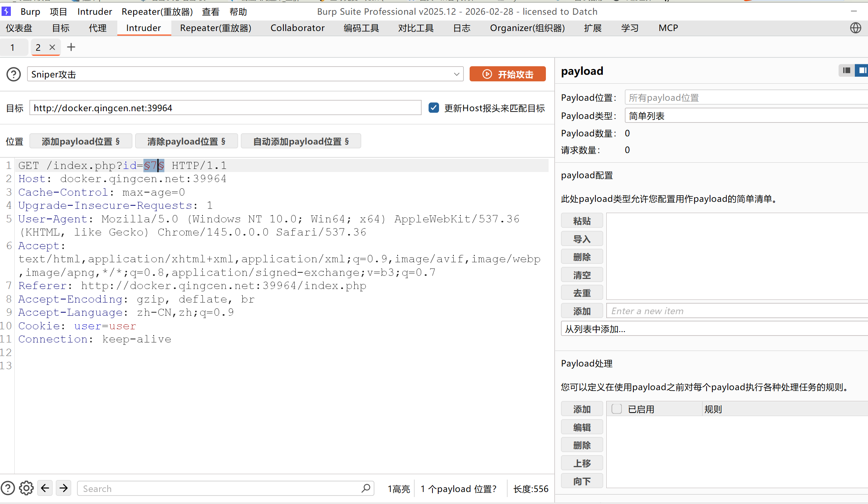The width and height of the screenshot is (868, 504).
Task: Open the Sniper攻击 attack type dropdown
Action: pyautogui.click(x=457, y=74)
